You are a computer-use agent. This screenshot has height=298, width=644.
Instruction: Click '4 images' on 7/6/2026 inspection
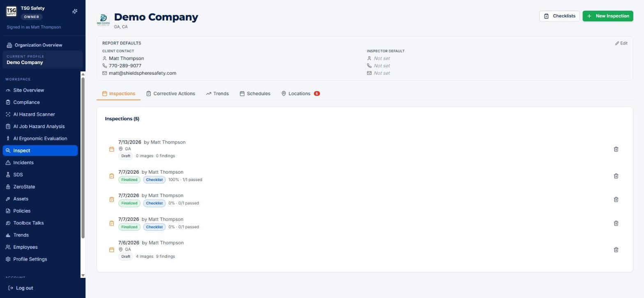145,257
